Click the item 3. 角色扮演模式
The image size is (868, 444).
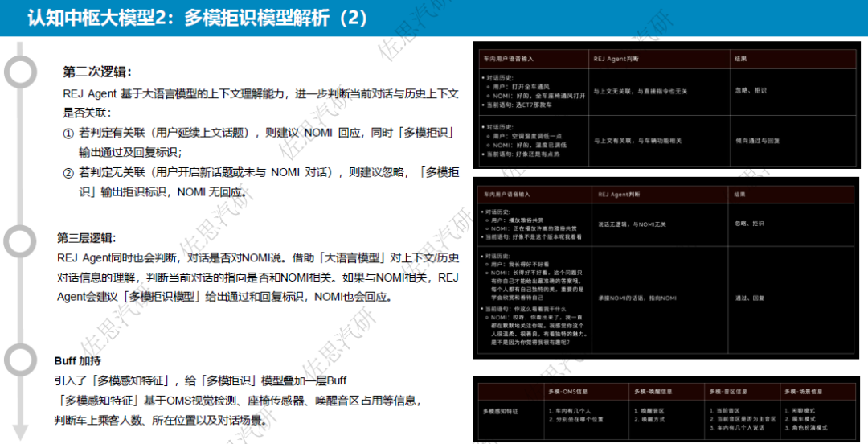coord(806,428)
